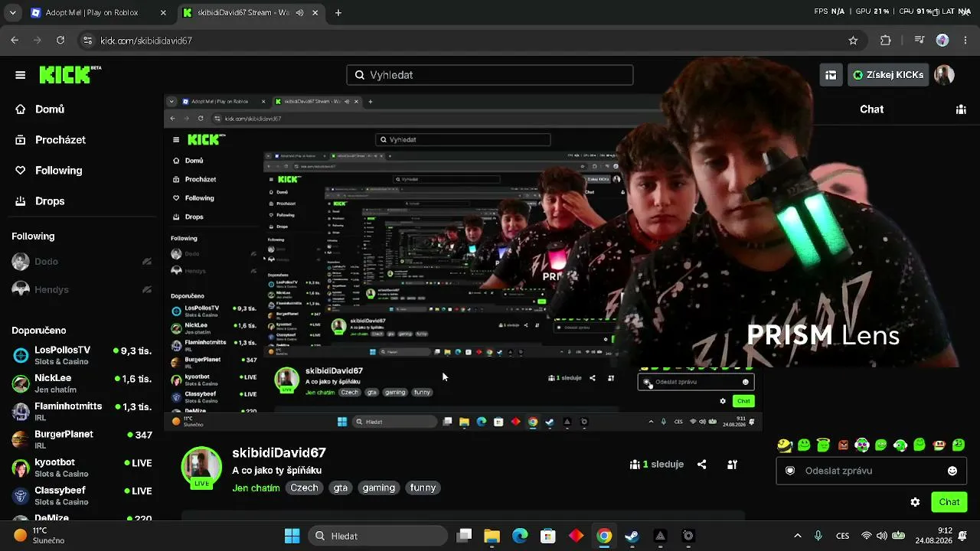Insert the angel halo emote
The width and height of the screenshot is (980, 551).
click(823, 445)
